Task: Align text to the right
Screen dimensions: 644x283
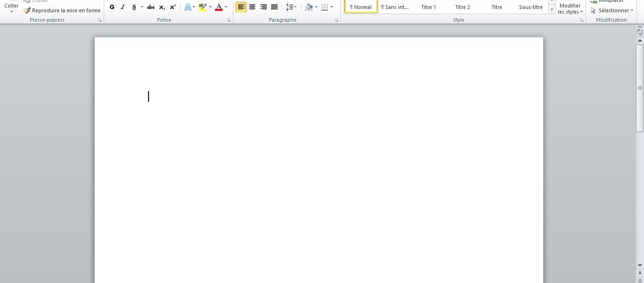Action: click(263, 7)
